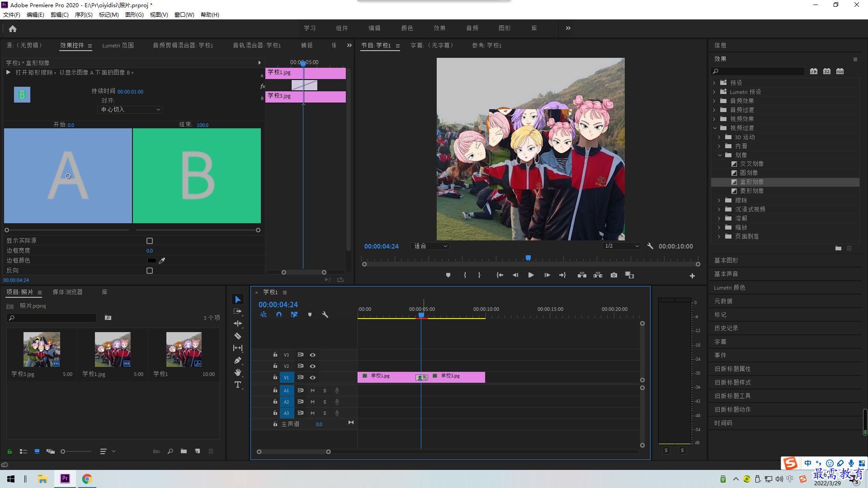The width and height of the screenshot is (868, 488).
Task: Switch to the 颜色 workspace tab
Action: [x=407, y=28]
